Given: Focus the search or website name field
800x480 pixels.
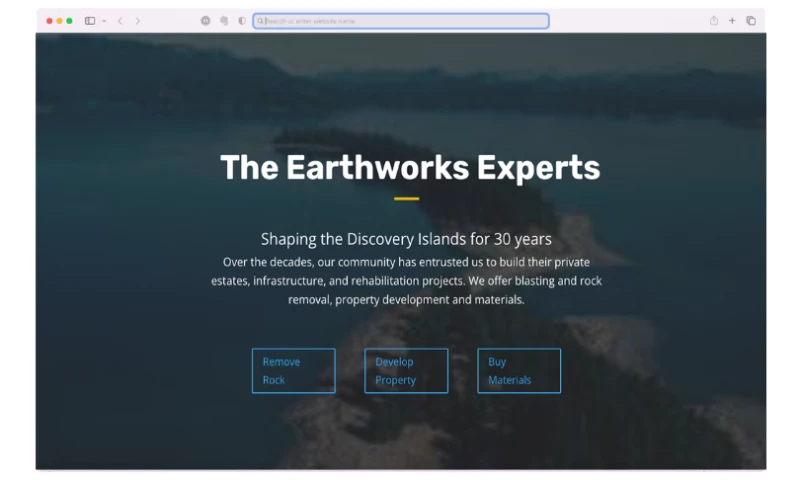Looking at the screenshot, I should click(x=400, y=21).
